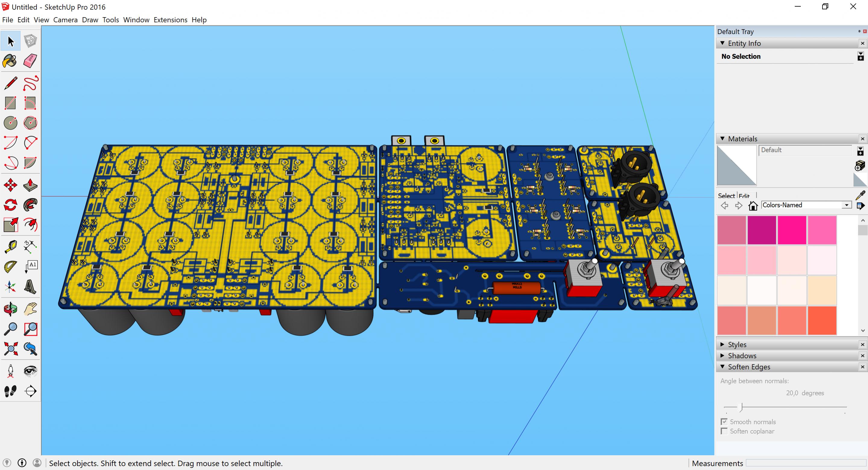This screenshot has height=470, width=868.
Task: Click the Zoom Extents tool
Action: coord(11,349)
